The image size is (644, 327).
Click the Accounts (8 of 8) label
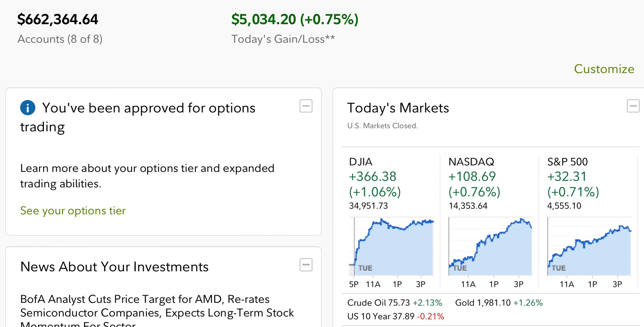60,39
